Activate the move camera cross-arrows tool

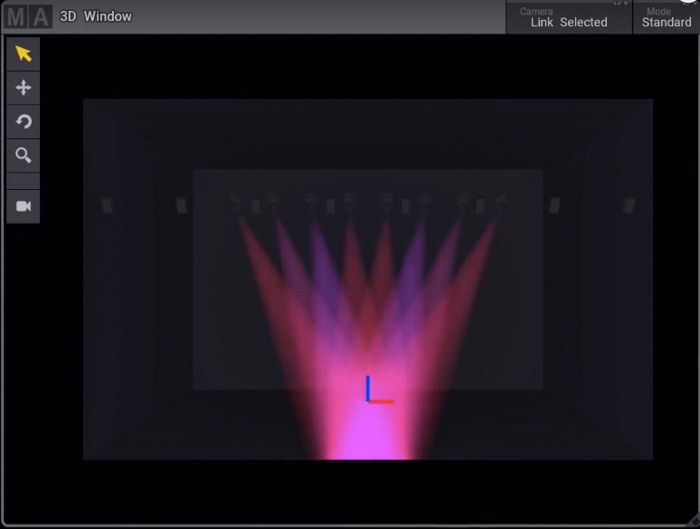coord(23,87)
